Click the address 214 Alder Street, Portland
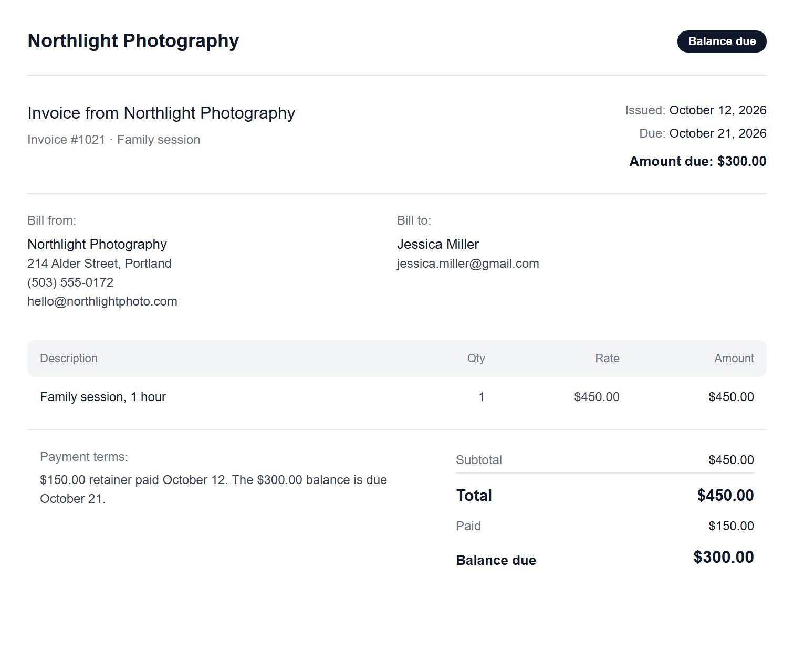794x672 pixels. [99, 264]
